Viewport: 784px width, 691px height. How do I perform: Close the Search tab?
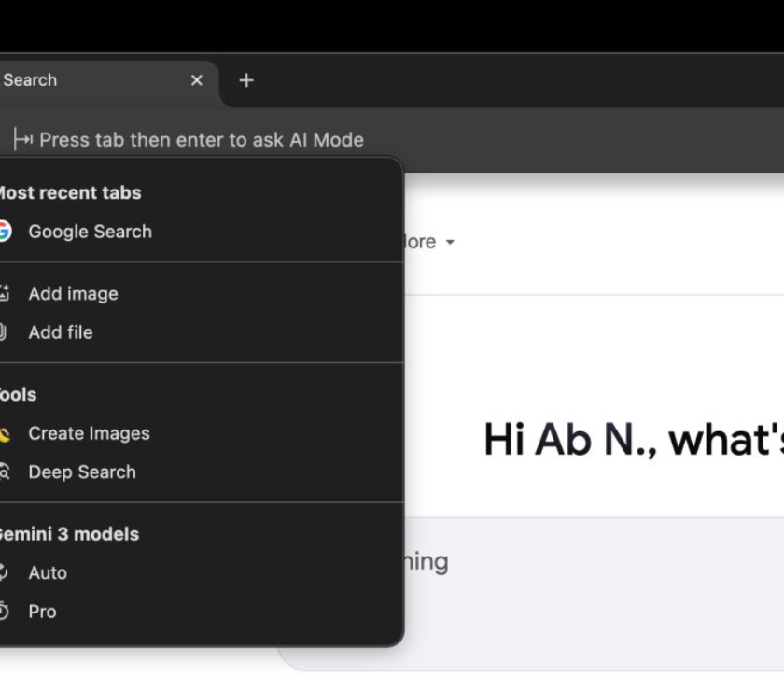pos(196,80)
